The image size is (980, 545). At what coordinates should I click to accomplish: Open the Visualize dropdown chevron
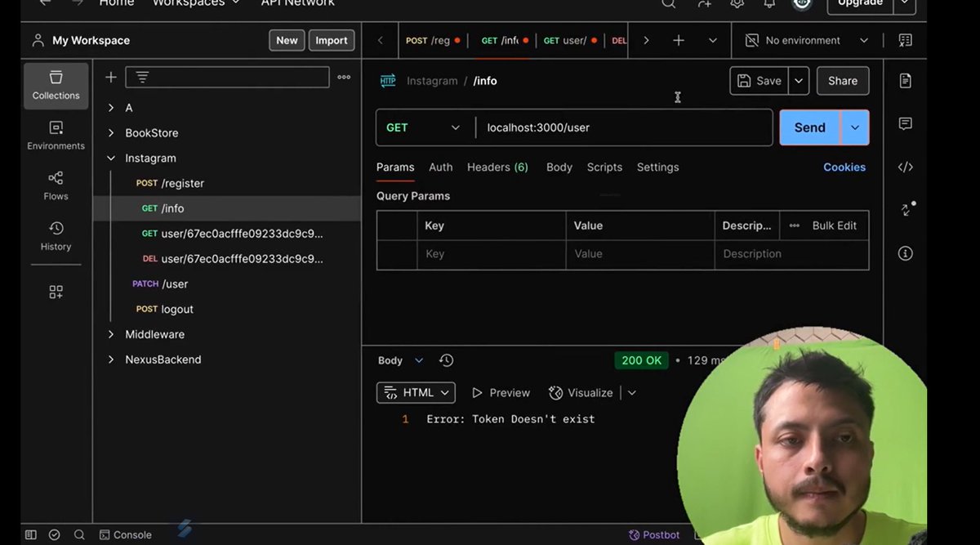pos(631,393)
